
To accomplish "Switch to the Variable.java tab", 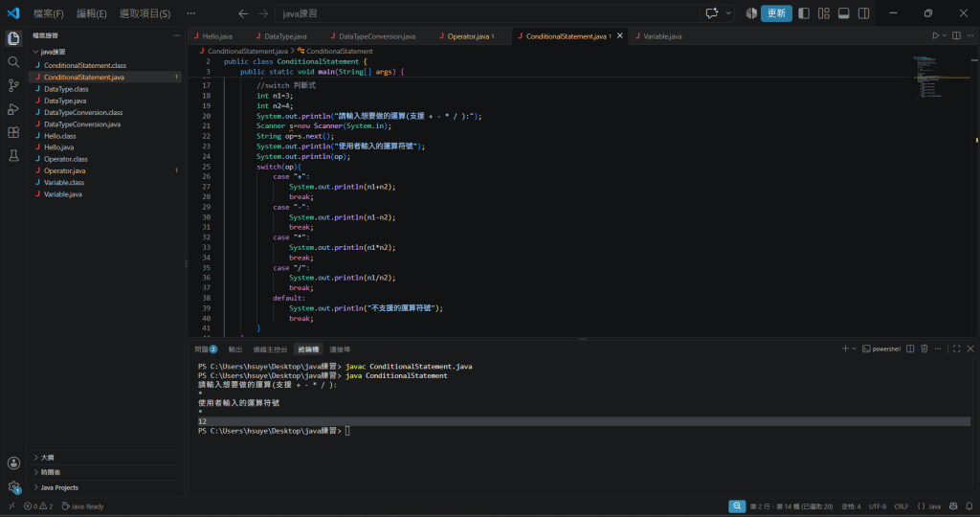I will point(662,36).
